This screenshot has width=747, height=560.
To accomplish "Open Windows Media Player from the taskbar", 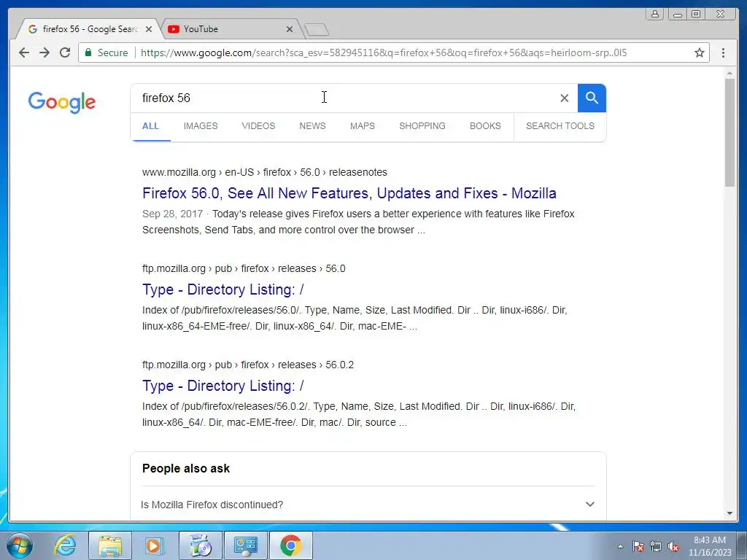I will (155, 545).
